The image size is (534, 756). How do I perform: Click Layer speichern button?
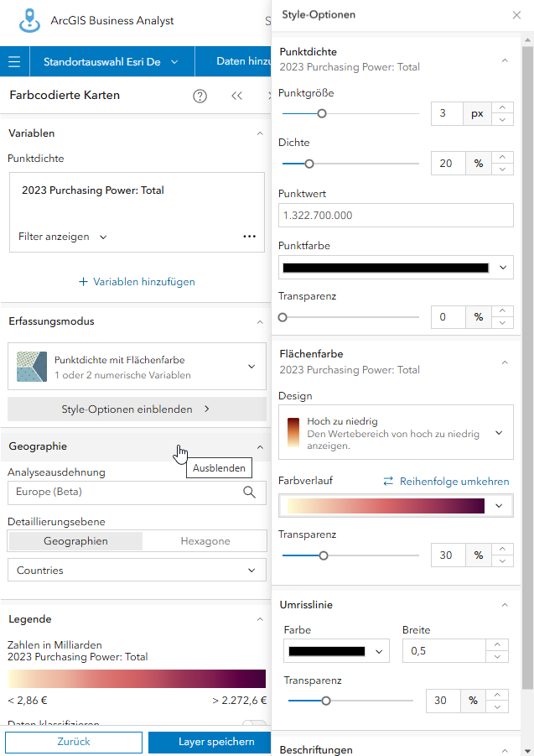click(x=210, y=742)
